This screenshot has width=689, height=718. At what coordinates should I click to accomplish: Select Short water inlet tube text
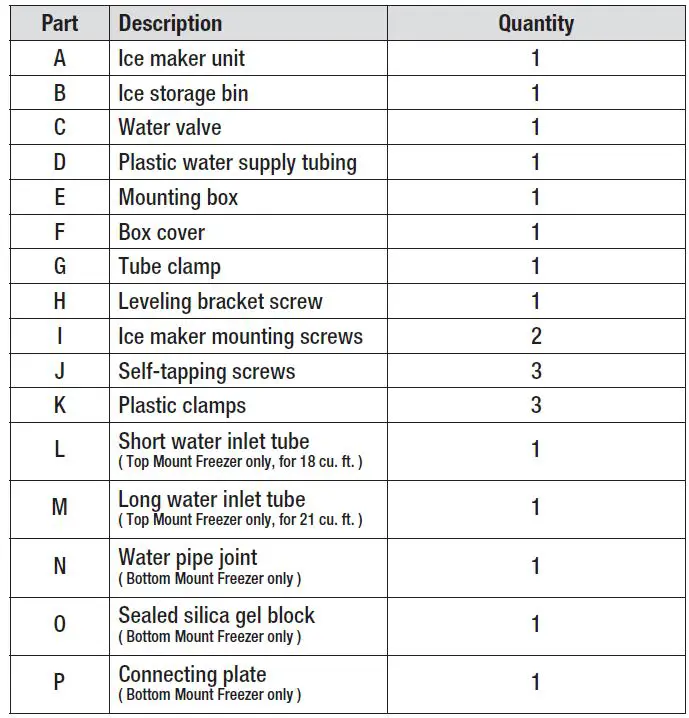click(x=214, y=441)
